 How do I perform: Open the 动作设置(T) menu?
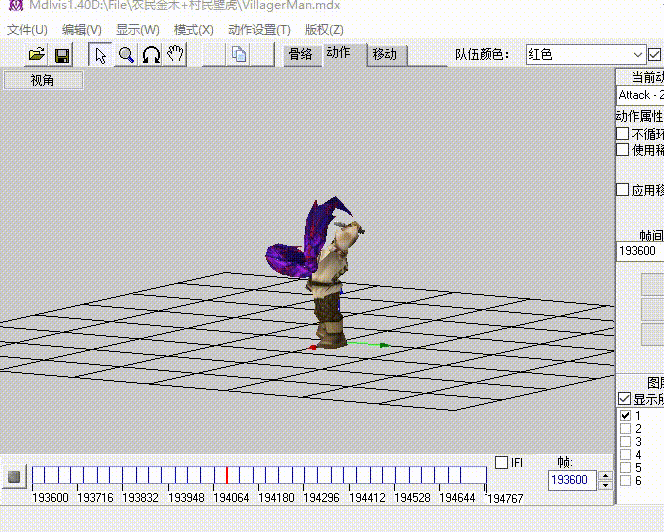pos(259,30)
